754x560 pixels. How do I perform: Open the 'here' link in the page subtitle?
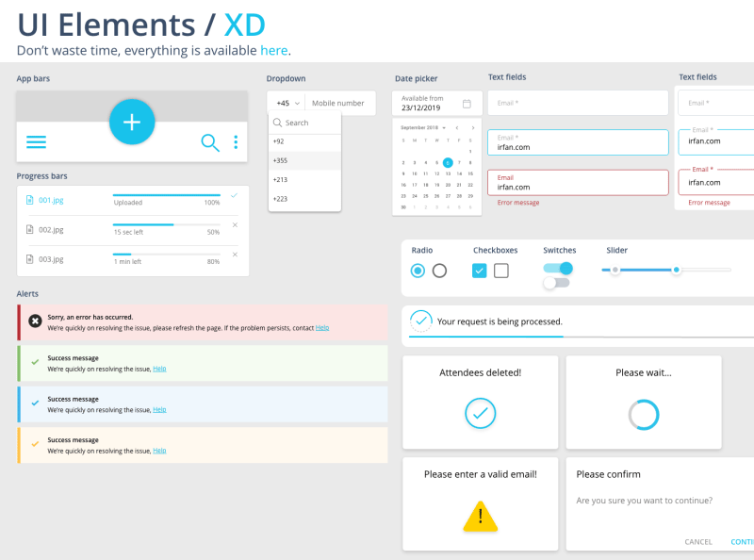click(274, 50)
